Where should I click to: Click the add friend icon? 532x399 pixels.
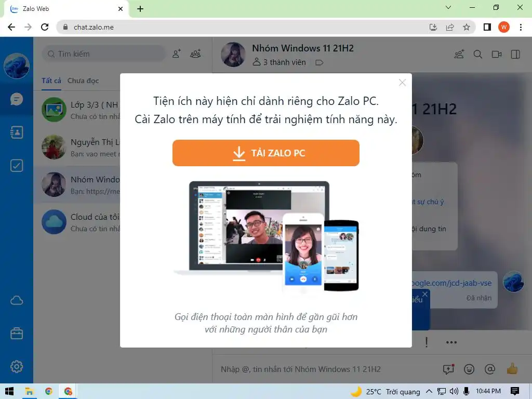(177, 54)
